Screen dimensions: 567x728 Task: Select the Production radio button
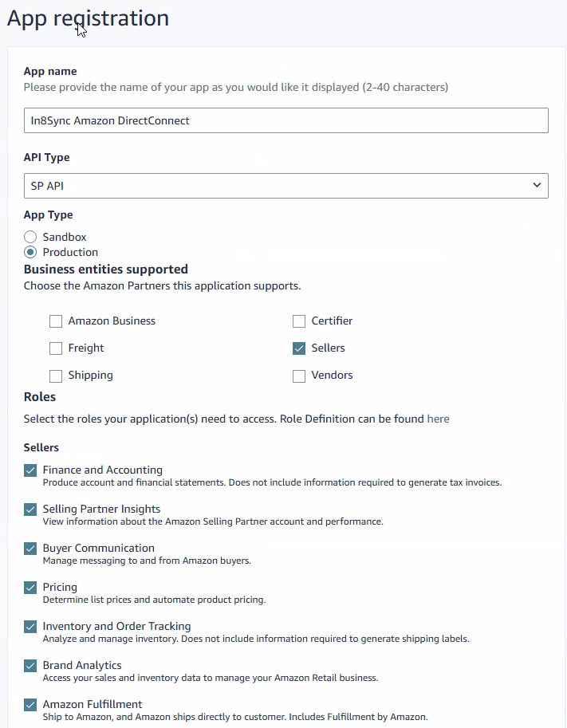point(30,252)
